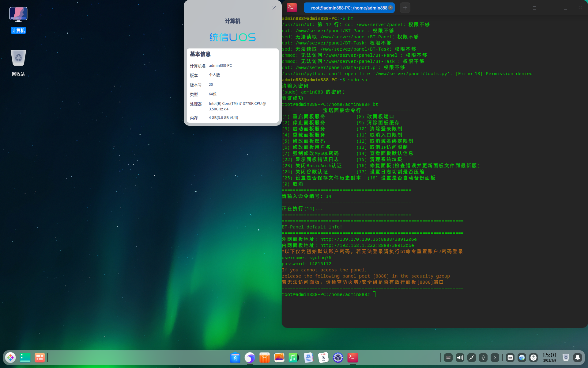Click the Intel Core i7-3770K processor text
588x368 pixels.
237,106
